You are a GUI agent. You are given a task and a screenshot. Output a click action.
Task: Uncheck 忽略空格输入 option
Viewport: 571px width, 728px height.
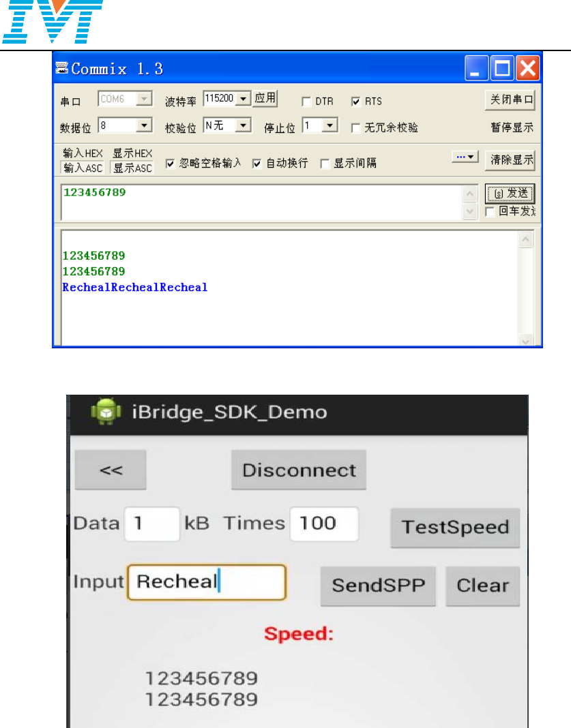[x=171, y=164]
